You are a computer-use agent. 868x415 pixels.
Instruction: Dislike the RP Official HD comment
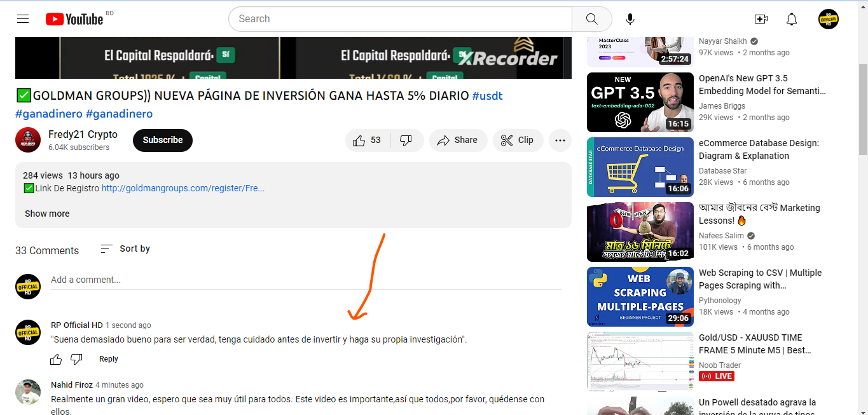[x=76, y=359]
